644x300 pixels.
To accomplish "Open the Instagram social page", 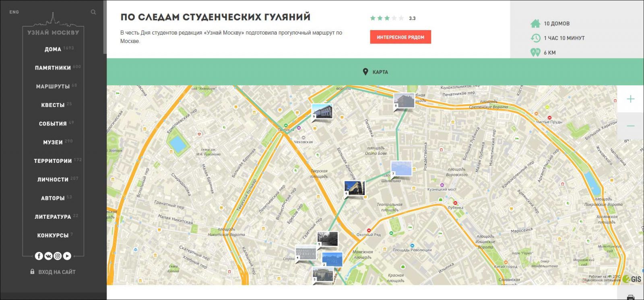I will tap(58, 256).
